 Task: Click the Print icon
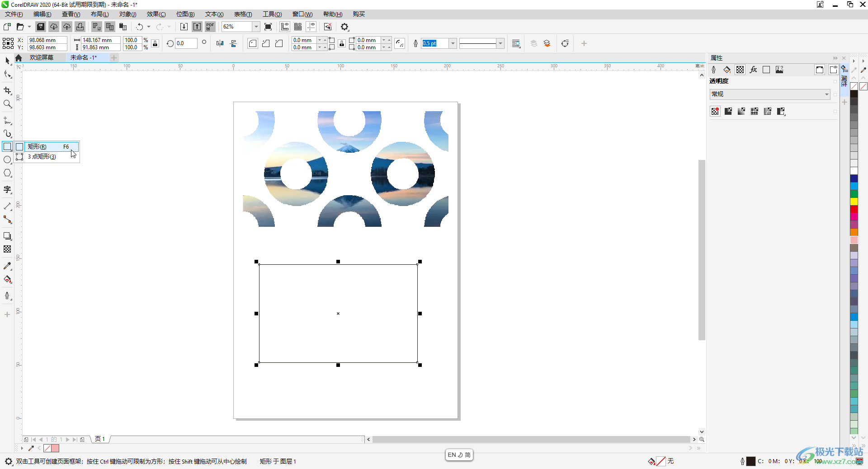click(x=80, y=27)
